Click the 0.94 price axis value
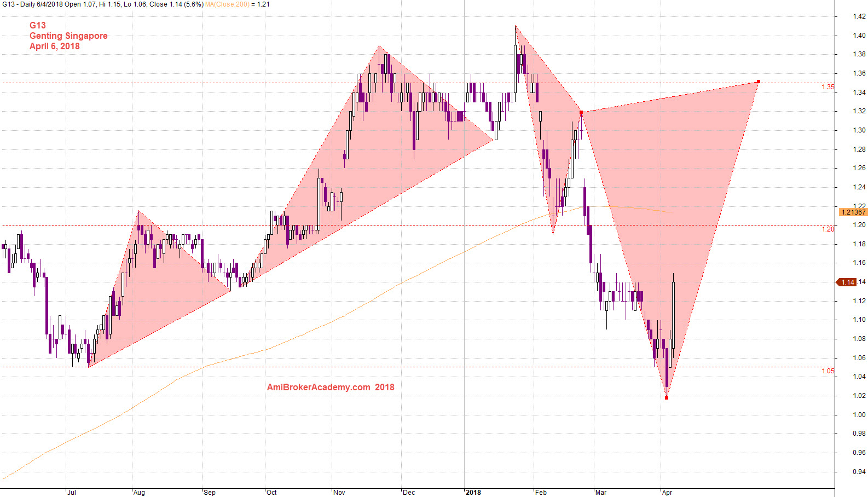 tap(859, 472)
